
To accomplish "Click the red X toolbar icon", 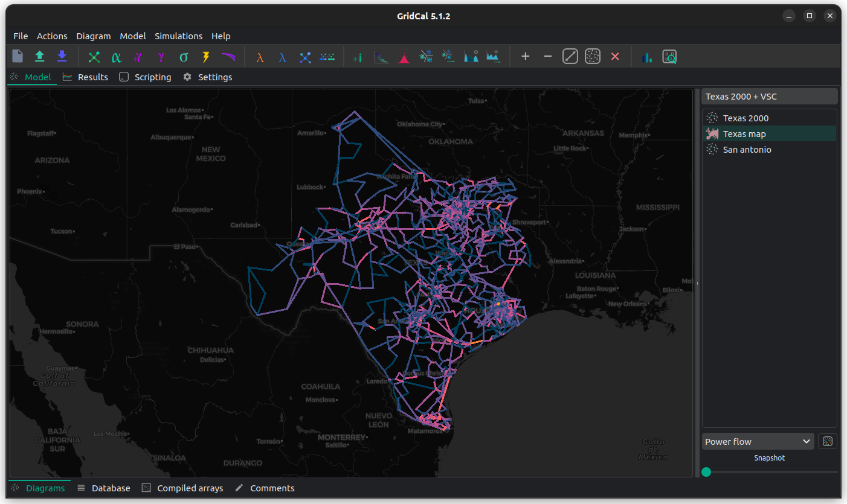I will click(x=615, y=57).
